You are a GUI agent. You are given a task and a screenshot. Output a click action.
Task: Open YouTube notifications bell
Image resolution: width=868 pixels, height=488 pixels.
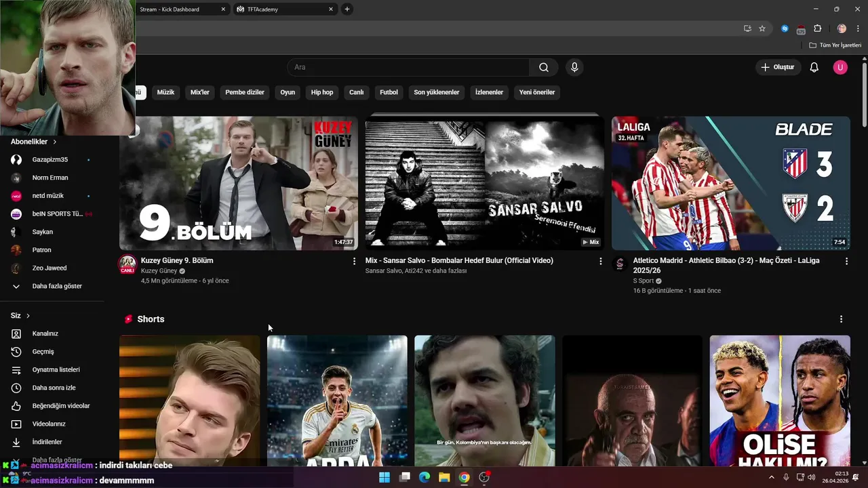coord(814,67)
